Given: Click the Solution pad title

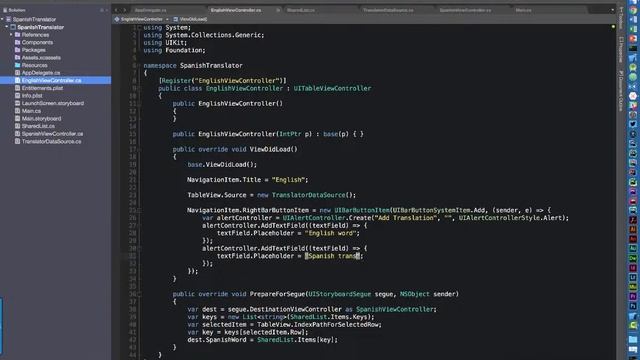Looking at the screenshot, I should (17, 10).
